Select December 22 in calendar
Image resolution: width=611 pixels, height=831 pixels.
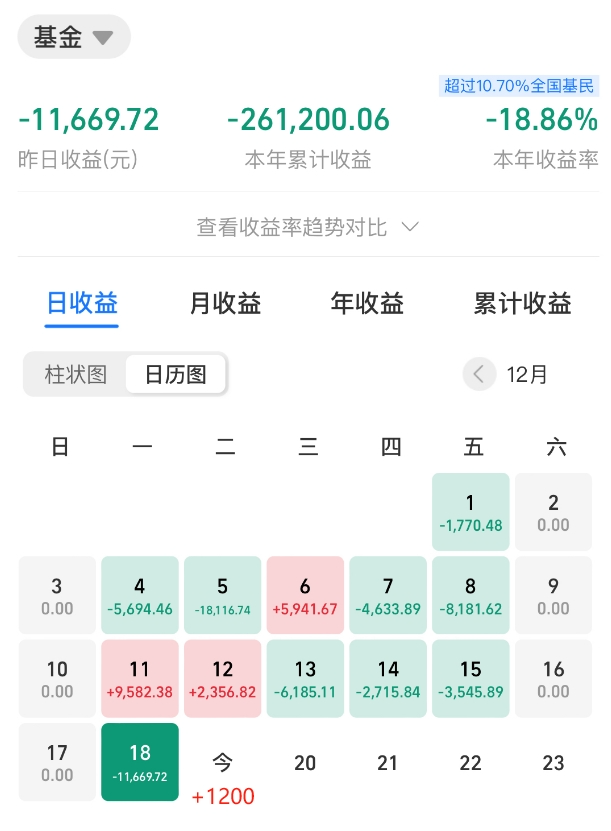471,763
